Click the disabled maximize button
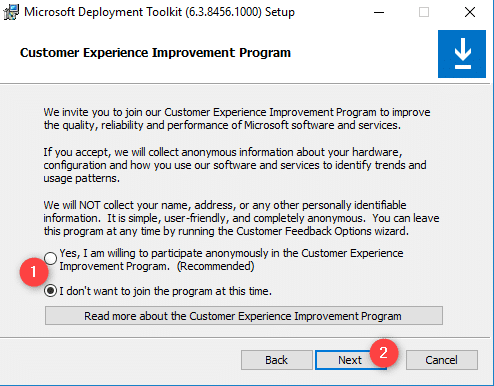Image resolution: width=494 pixels, height=386 pixels. 424,12
